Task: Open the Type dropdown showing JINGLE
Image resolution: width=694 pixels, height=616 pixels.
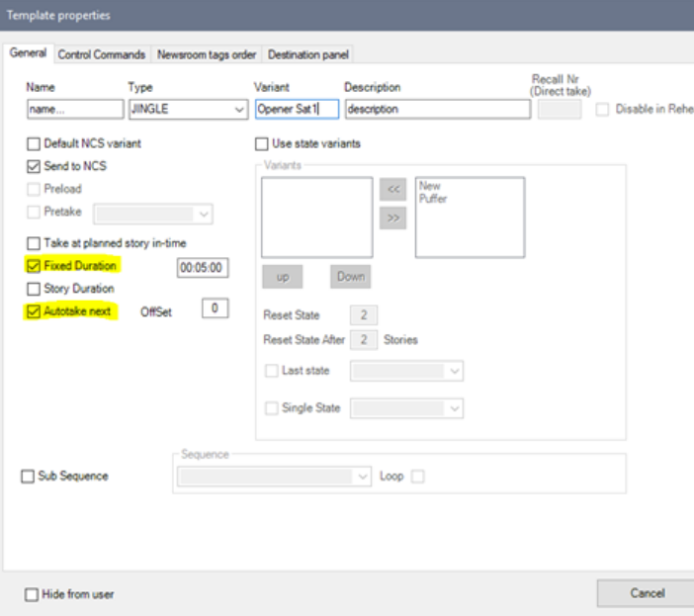Action: [x=187, y=109]
